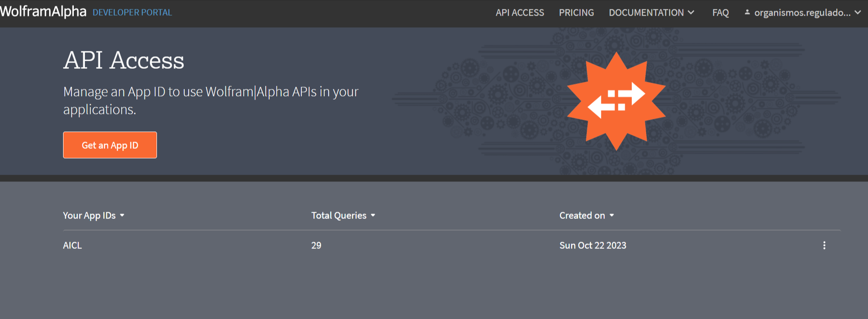868x319 pixels.
Task: Open the Pricing page
Action: click(x=576, y=13)
